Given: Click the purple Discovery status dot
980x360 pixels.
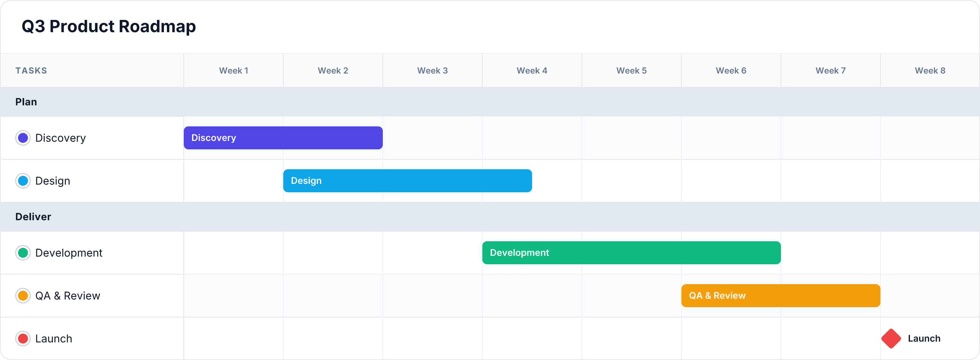Looking at the screenshot, I should [x=23, y=138].
